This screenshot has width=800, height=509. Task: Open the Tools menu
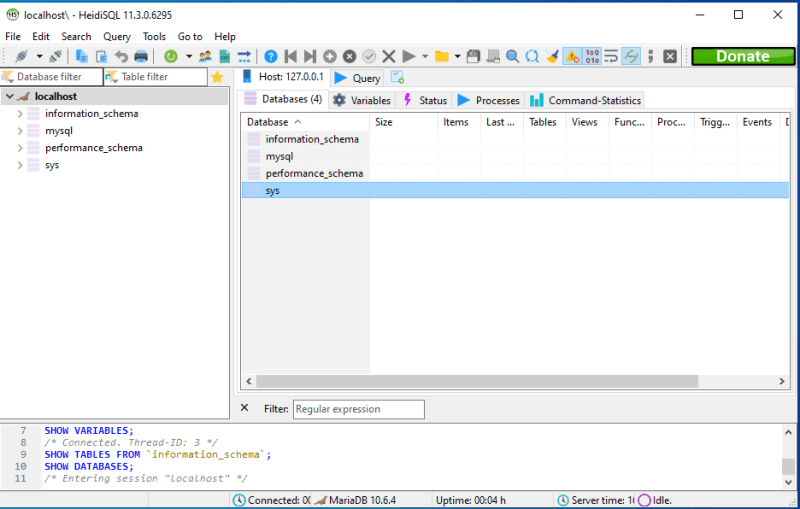(154, 37)
